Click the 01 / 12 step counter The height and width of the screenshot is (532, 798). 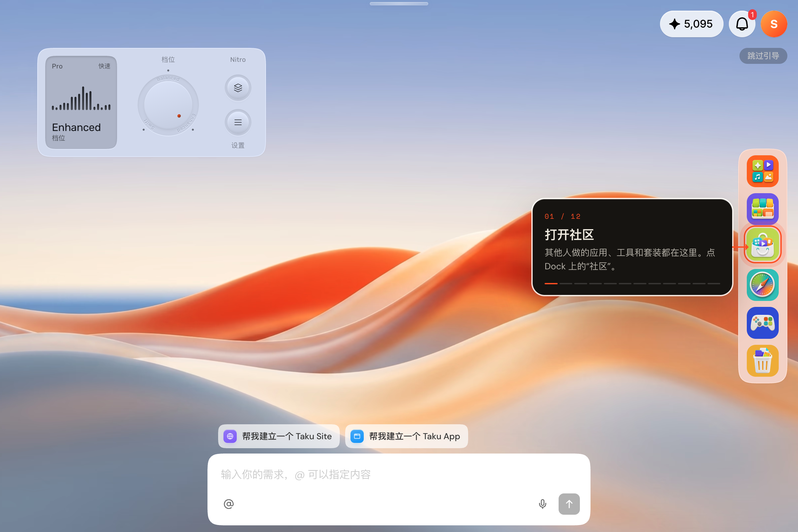pyautogui.click(x=562, y=216)
